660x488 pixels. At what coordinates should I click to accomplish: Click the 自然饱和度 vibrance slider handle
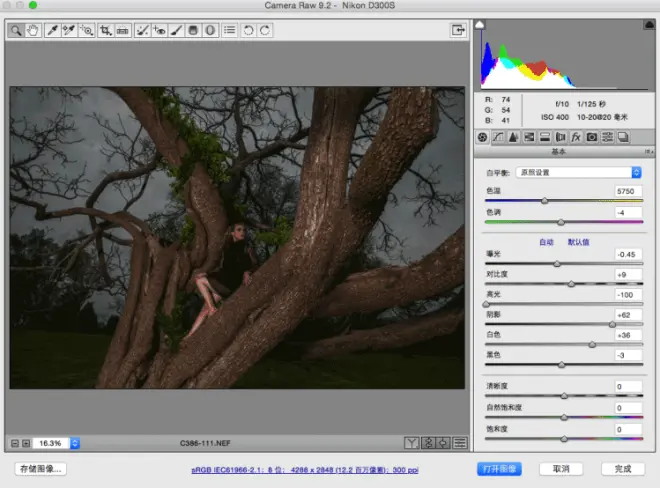(564, 417)
